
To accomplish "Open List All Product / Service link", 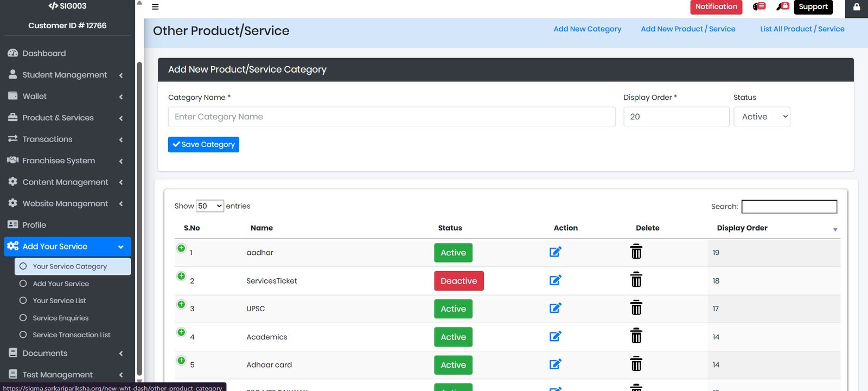I will [802, 29].
